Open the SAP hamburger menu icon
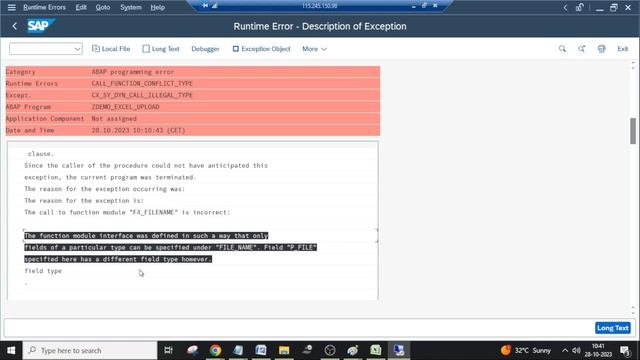This screenshot has height=360, width=640. coord(11,7)
